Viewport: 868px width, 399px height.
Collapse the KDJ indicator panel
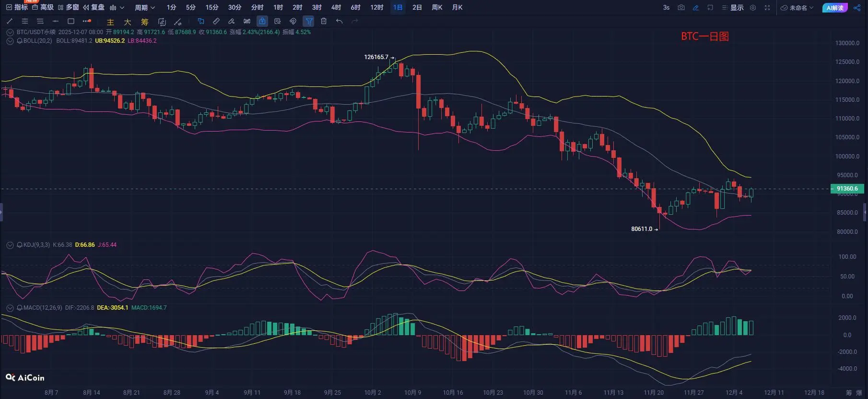10,245
